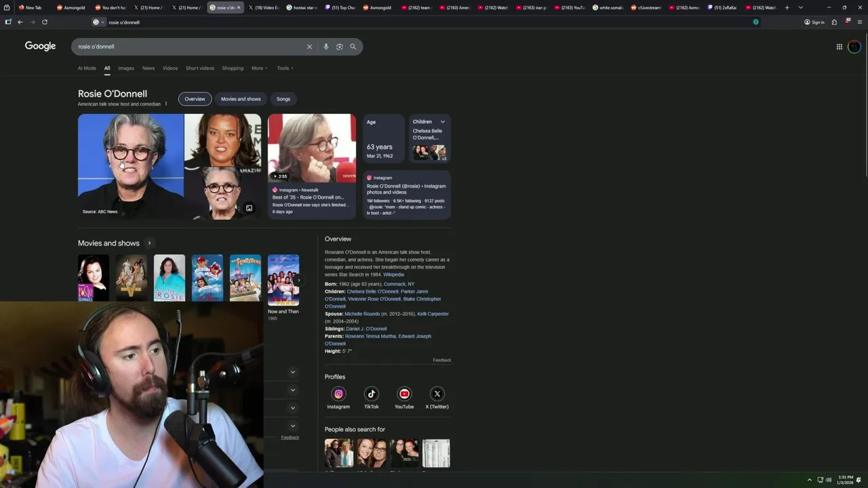
Task: Expand the Children card chevron
Action: [x=443, y=122]
